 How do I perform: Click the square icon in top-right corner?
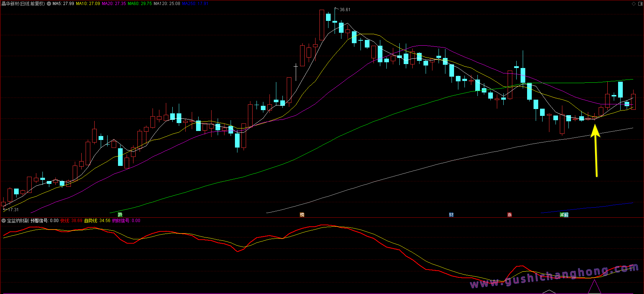640,4
